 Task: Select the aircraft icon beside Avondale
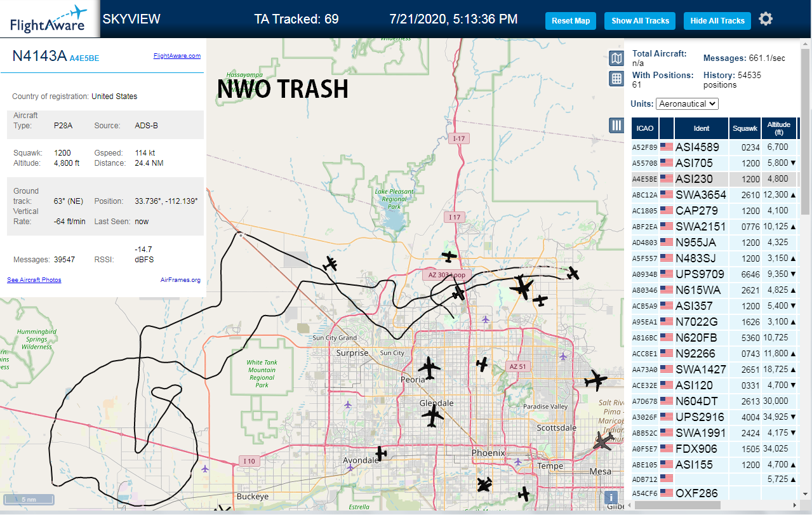pyautogui.click(x=380, y=453)
